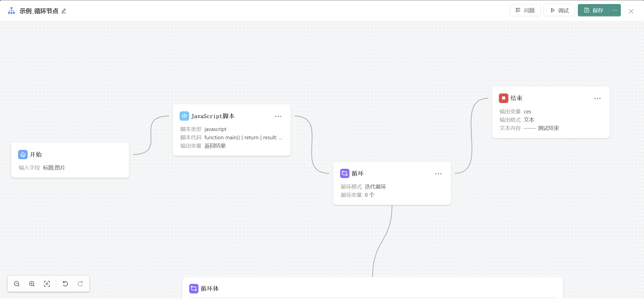
Task: Select the 循环体 container header
Action: point(210,289)
